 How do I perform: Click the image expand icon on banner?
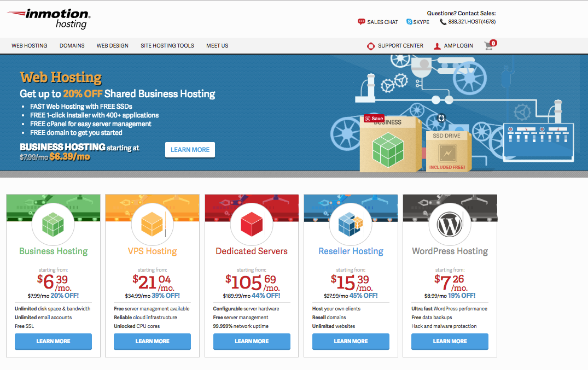tap(441, 118)
